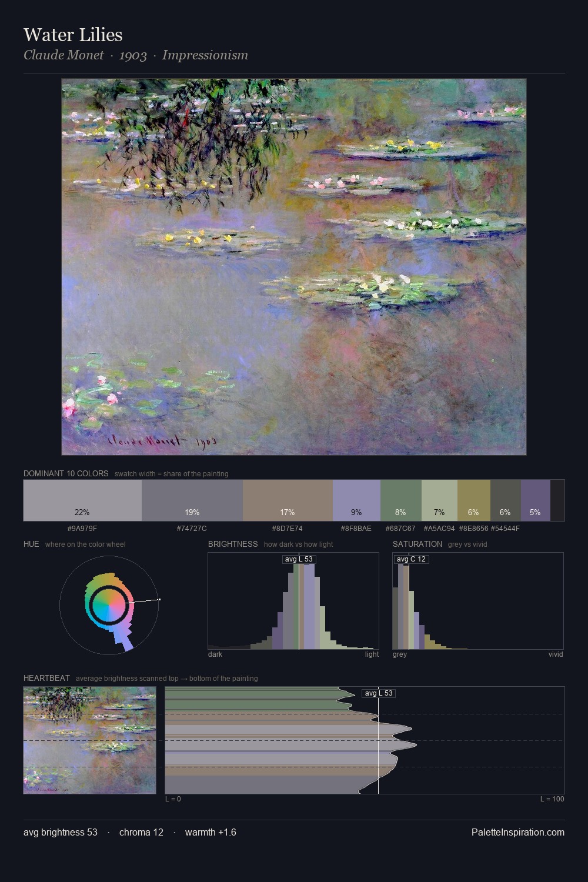Image resolution: width=588 pixels, height=882 pixels.
Task: Click the hex code #8F8BAE label
Action: 356,529
